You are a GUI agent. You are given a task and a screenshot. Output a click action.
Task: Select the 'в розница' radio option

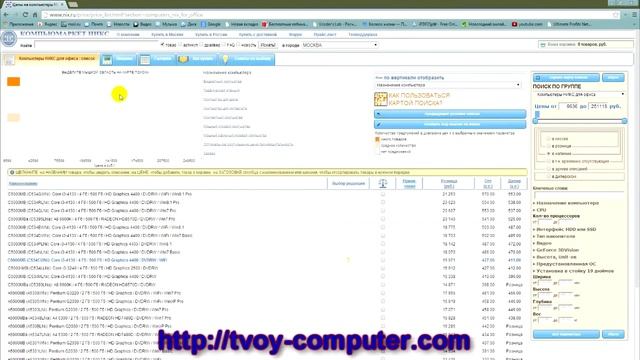549,146
